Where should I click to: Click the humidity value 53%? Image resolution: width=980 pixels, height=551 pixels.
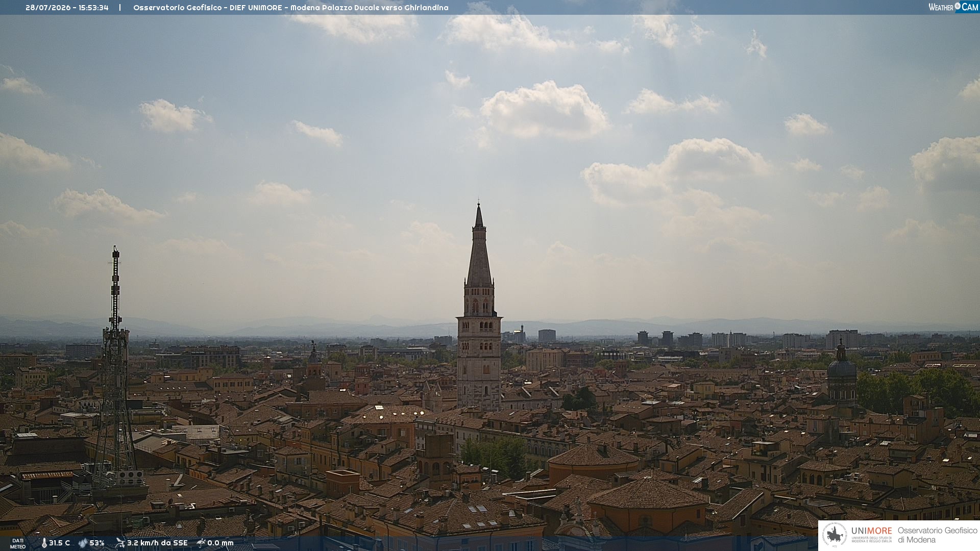97,543
